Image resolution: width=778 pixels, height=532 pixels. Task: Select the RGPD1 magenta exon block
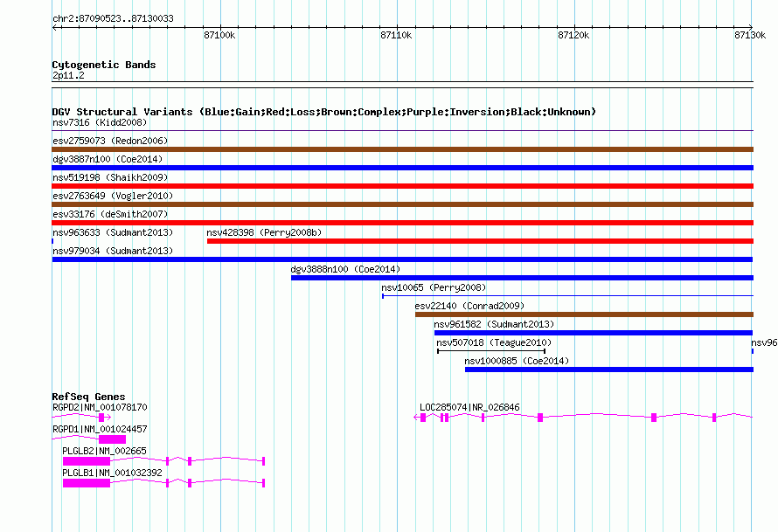112,439
